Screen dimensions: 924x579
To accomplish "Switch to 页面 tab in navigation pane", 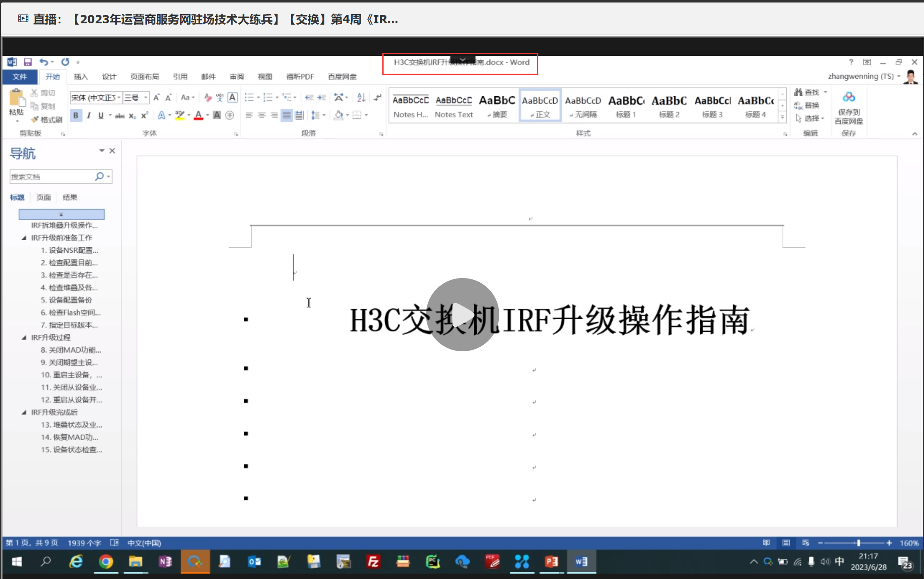I will click(44, 197).
